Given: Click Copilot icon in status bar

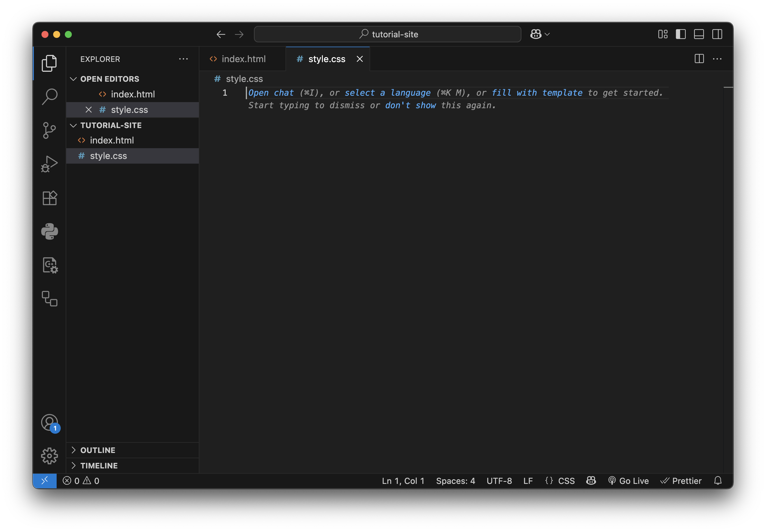Looking at the screenshot, I should [591, 481].
